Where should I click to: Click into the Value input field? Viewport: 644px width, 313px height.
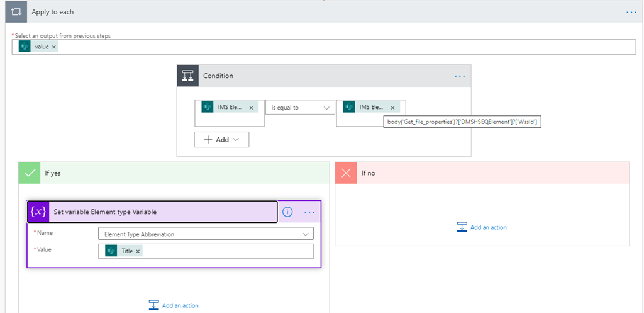(206, 251)
